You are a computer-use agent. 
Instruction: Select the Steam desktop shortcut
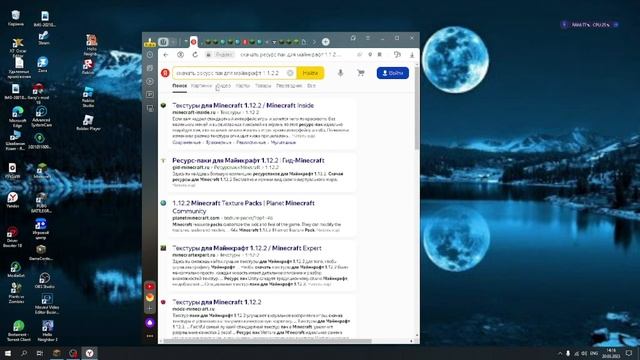(x=44, y=38)
